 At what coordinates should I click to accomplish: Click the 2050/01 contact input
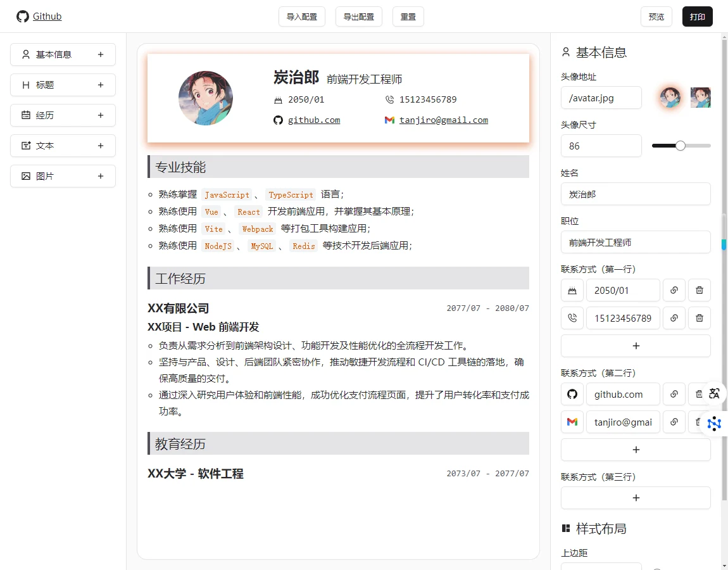623,290
